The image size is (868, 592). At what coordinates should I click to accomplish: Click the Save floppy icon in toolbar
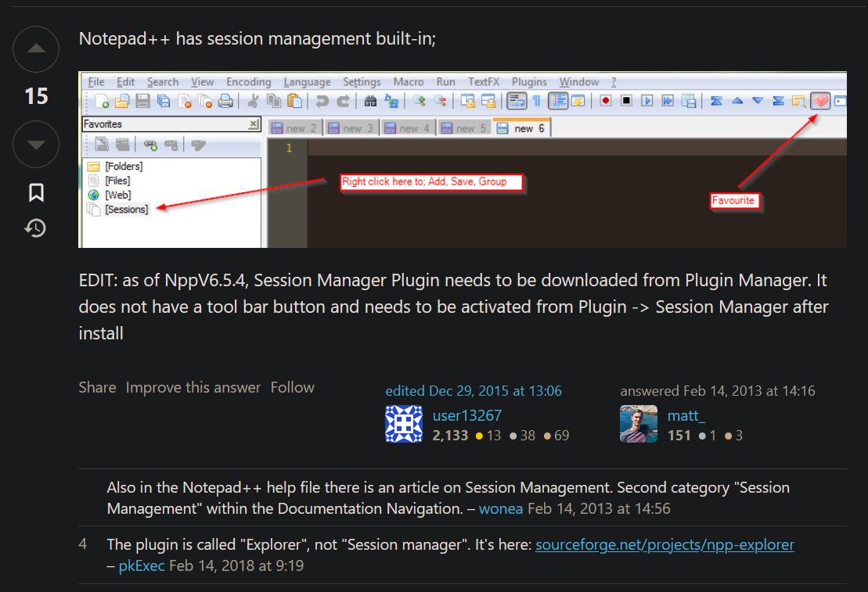tap(142, 101)
